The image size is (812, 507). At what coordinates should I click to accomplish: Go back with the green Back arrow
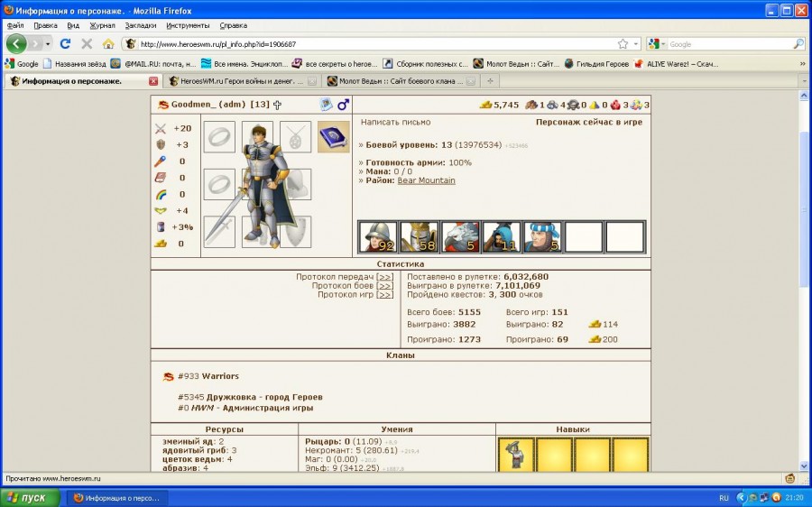[16, 44]
